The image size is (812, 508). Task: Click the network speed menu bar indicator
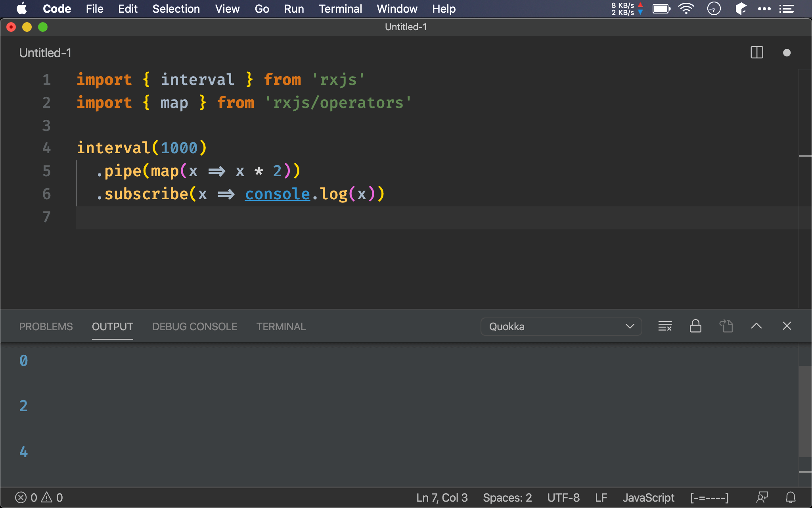click(x=627, y=9)
